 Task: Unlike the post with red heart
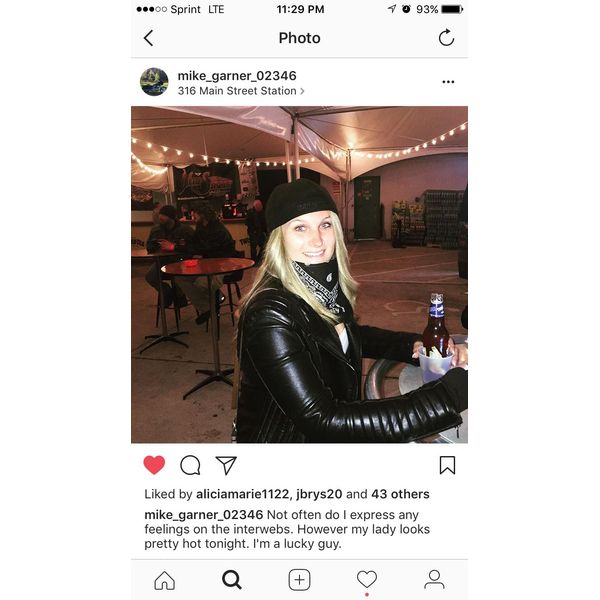[x=154, y=465]
